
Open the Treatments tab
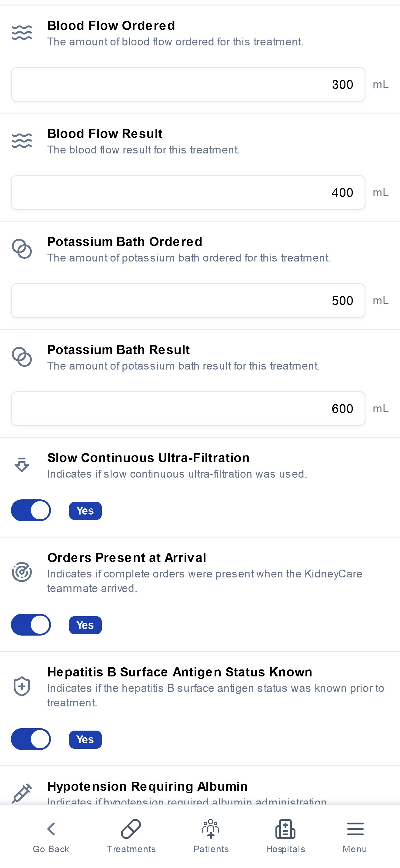(131, 836)
